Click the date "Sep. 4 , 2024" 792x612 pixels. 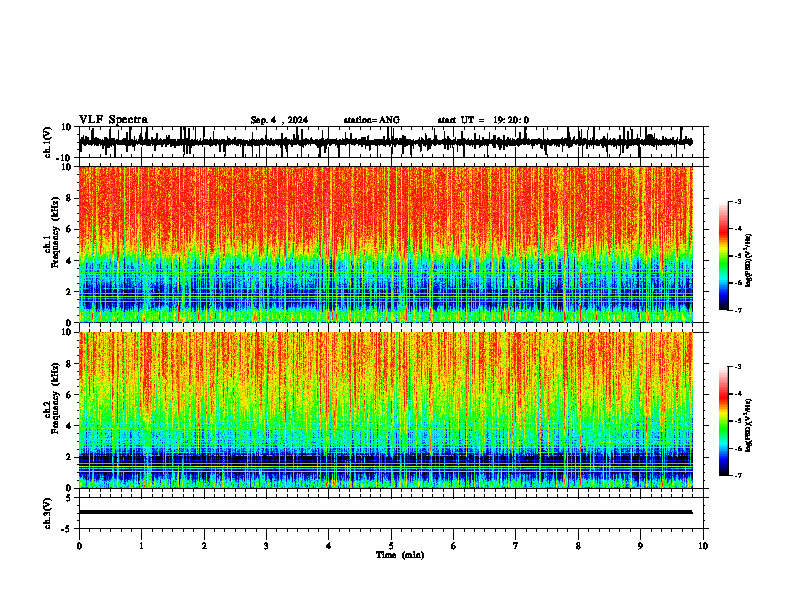[279, 120]
